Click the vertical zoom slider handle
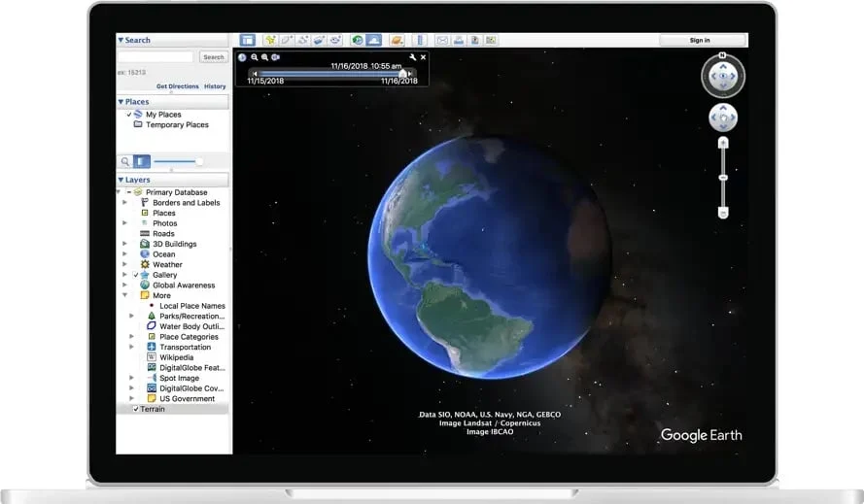Image resolution: width=864 pixels, height=504 pixels. (x=723, y=178)
